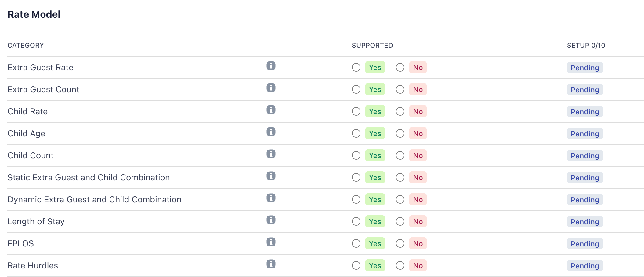Select Yes for Dynamic Extra Guest and Child Combination
The width and height of the screenshot is (644, 277).
pos(356,200)
